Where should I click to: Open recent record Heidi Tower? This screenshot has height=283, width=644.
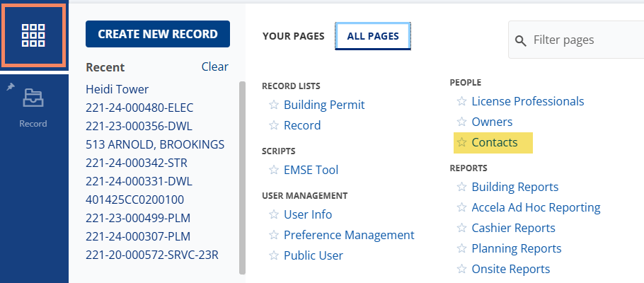[117, 89]
